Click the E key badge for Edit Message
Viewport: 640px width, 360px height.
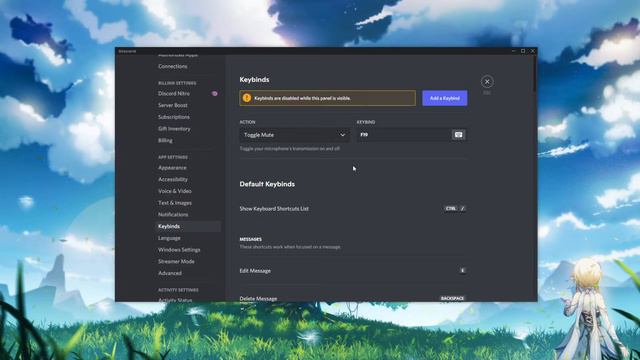point(462,271)
